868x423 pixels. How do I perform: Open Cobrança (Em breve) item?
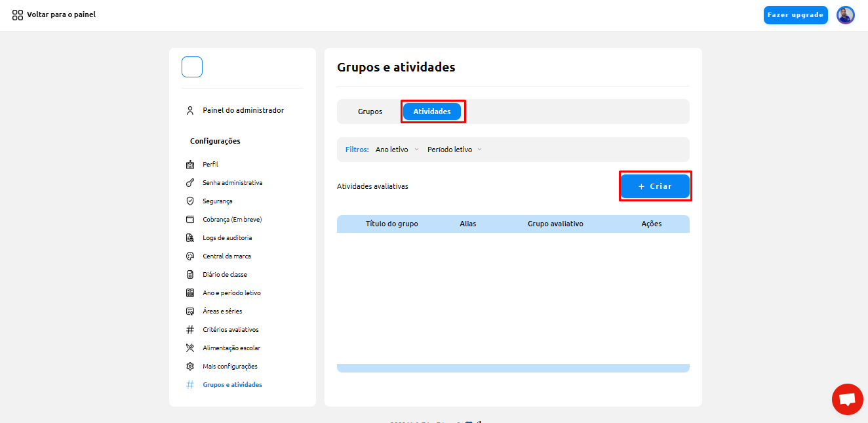(232, 220)
